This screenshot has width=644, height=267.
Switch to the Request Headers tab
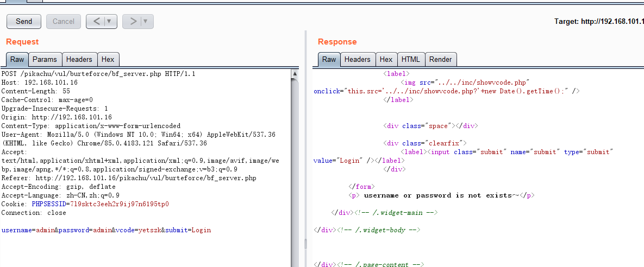pyautogui.click(x=79, y=60)
